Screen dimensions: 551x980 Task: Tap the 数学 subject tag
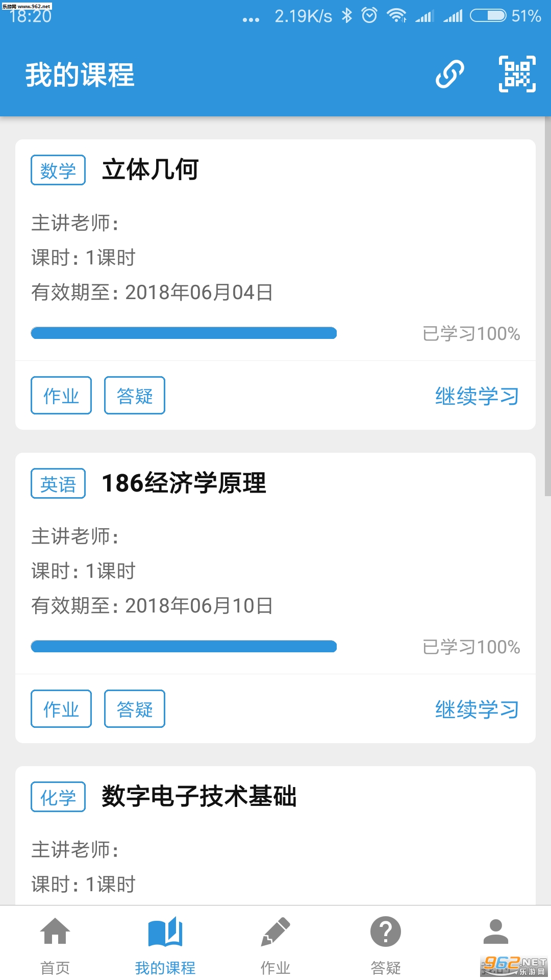58,170
